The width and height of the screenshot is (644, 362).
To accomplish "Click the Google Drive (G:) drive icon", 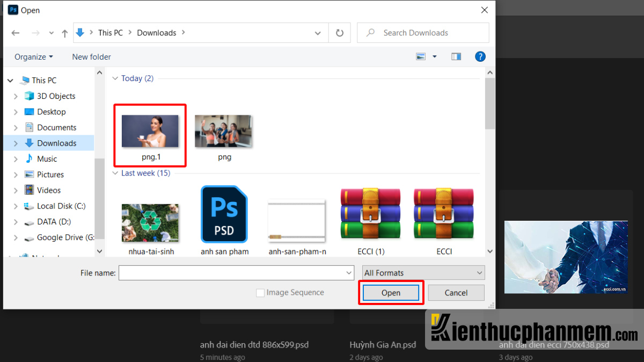I will (x=30, y=237).
